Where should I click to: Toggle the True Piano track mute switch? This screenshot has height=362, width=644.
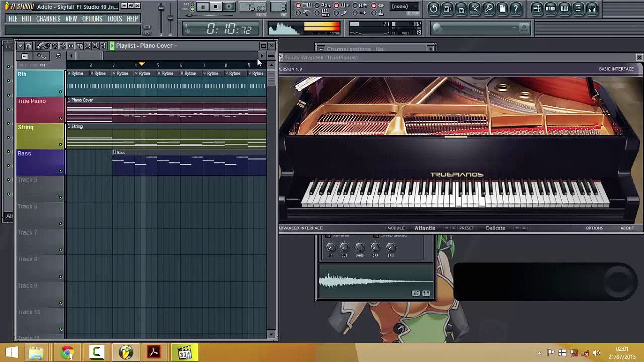pyautogui.click(x=61, y=118)
